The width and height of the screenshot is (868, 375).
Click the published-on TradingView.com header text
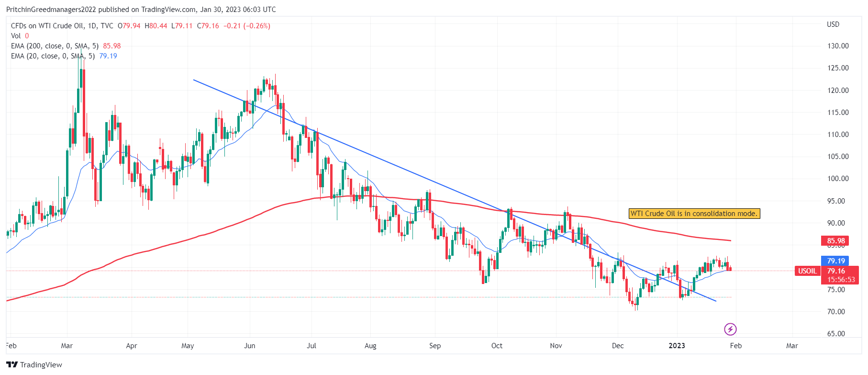click(x=141, y=10)
